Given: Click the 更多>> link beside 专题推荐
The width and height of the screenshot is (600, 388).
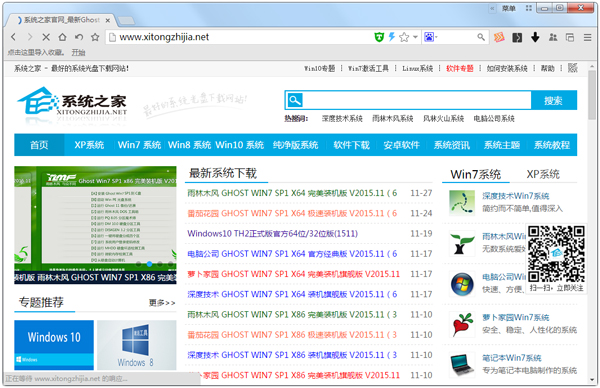Looking at the screenshot, I should point(162,303).
